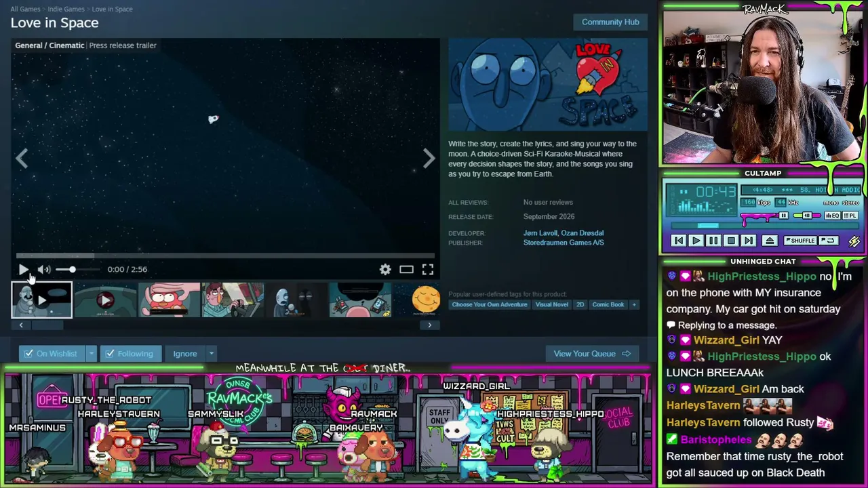Click the Love in Space capsule image
The image size is (868, 488).
pyautogui.click(x=548, y=85)
